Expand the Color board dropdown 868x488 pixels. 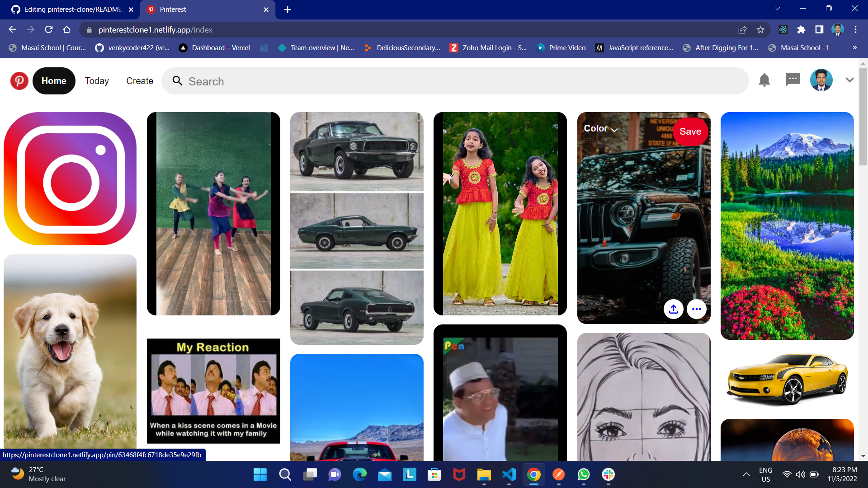click(601, 128)
